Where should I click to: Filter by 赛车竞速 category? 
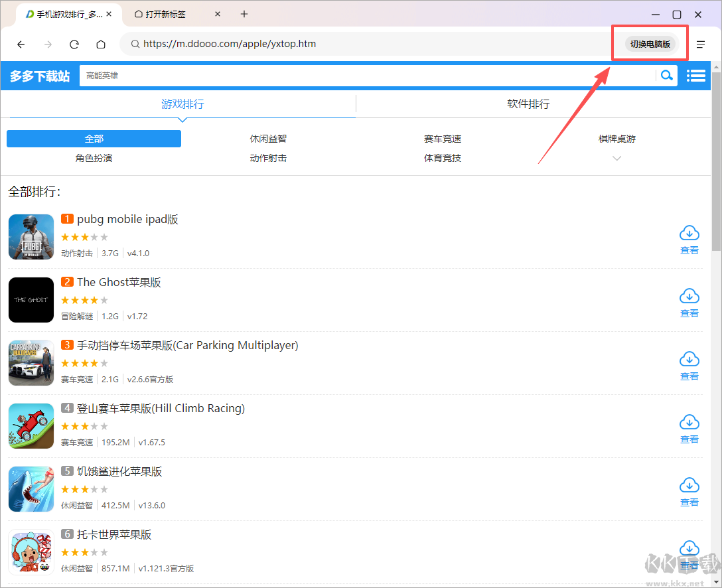click(x=443, y=139)
